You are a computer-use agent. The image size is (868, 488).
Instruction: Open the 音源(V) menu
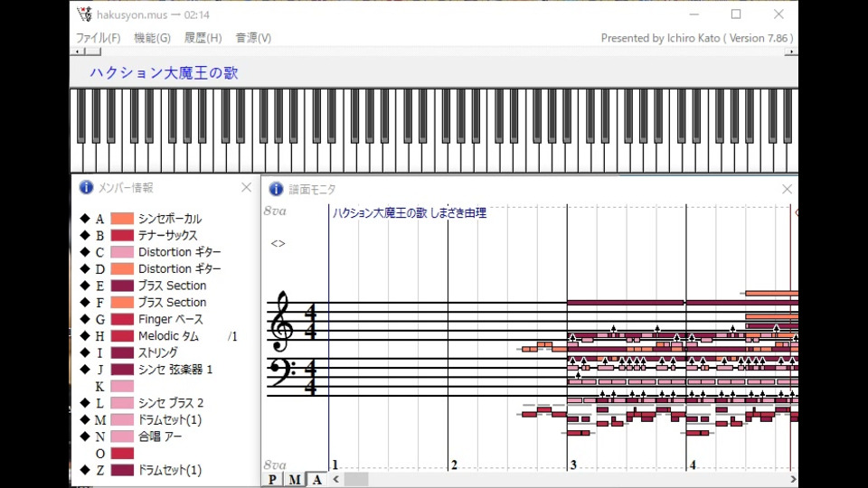pos(253,38)
